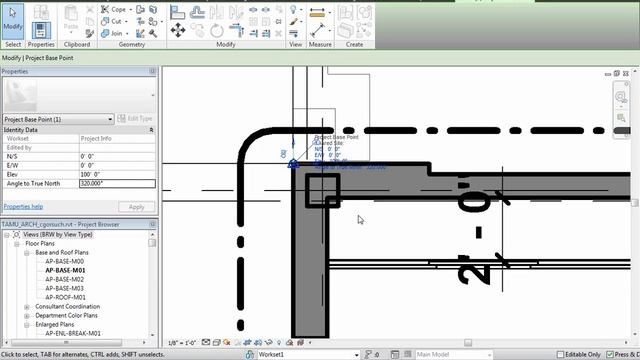
Task: Select the Measure Between Two References tool
Action: [x=317, y=12]
